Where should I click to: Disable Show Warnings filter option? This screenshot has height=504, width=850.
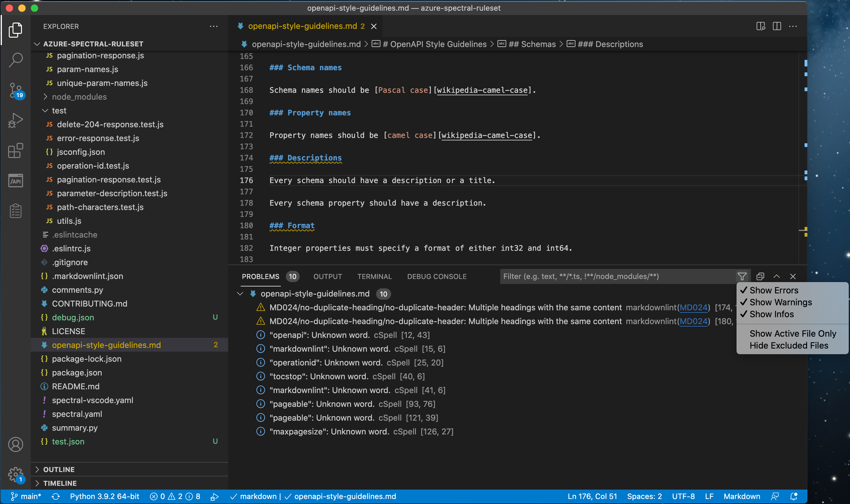781,302
